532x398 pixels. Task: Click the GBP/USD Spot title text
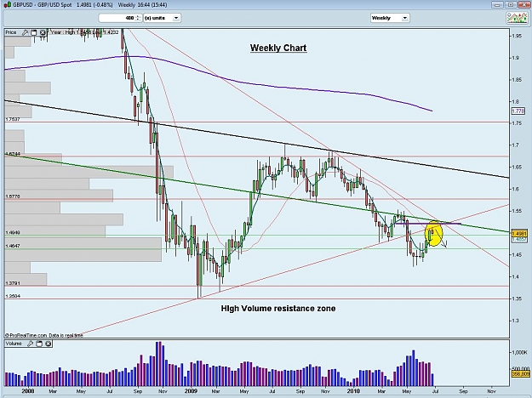pyautogui.click(x=55, y=5)
